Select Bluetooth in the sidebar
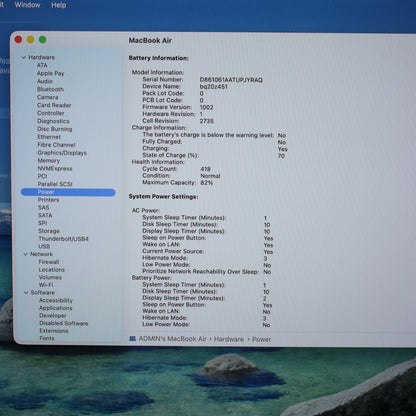 tap(50, 89)
